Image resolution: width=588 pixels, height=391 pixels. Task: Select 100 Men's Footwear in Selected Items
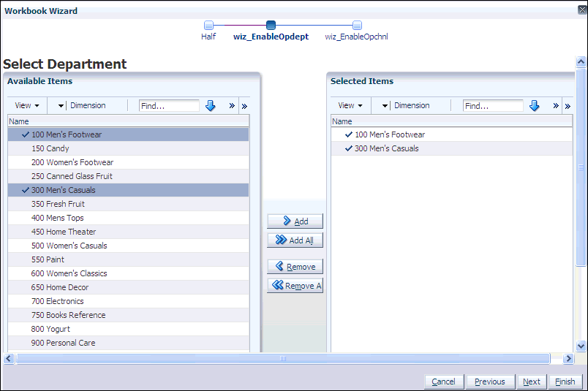452,134
